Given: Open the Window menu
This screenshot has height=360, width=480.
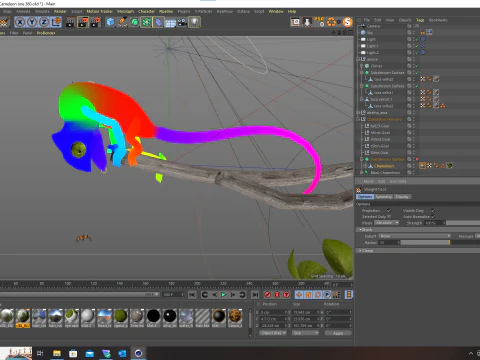Looking at the screenshot, I should pyautogui.click(x=276, y=11).
